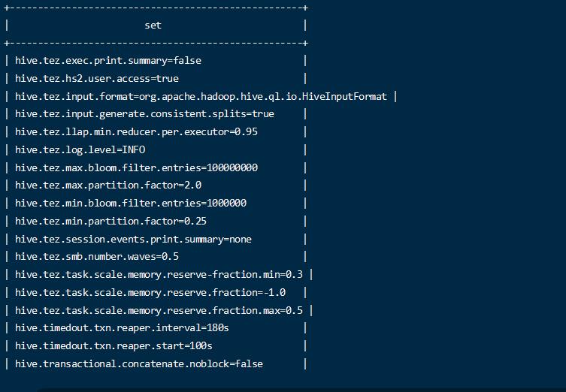Select the hive.tez.hs2.user.access=true line

(x=96, y=78)
